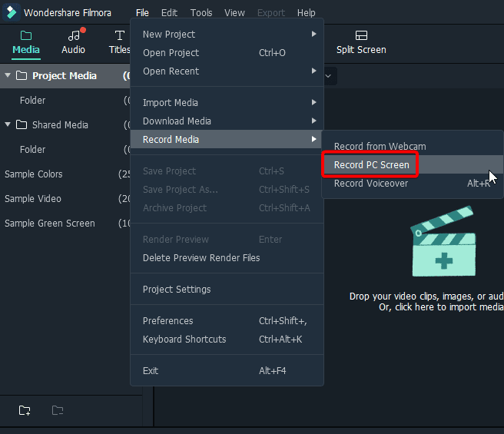Click the clapperboard import media icon
Image resolution: width=504 pixels, height=434 pixels.
(443, 241)
